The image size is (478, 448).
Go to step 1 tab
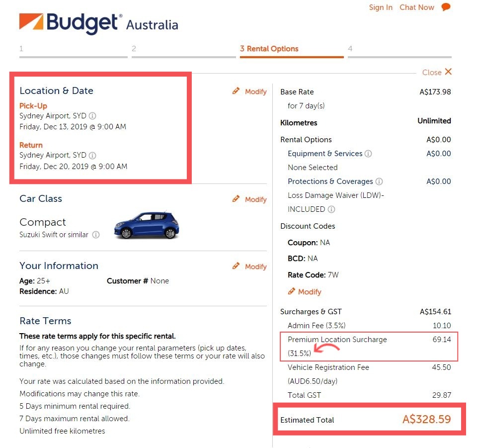click(x=73, y=50)
